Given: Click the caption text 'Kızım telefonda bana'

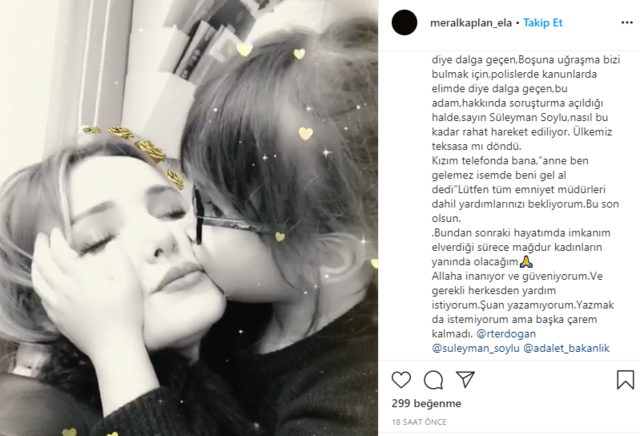Looking at the screenshot, I should tap(482, 161).
